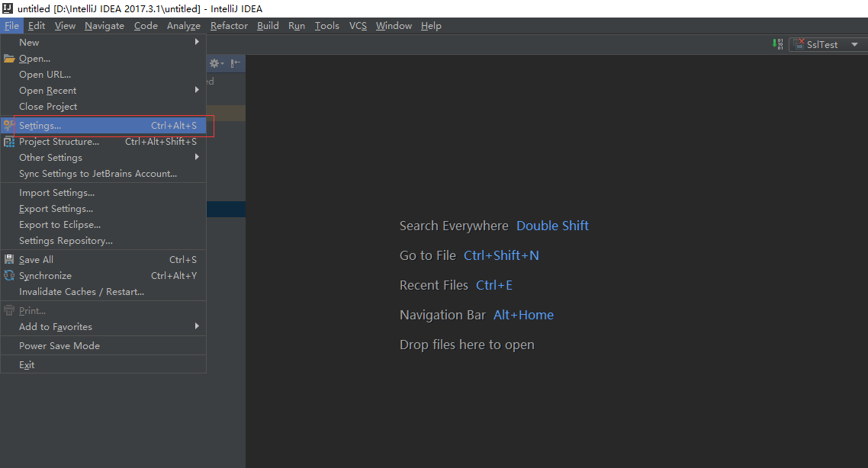Expand Add to Favorites submenu
The height and width of the screenshot is (468, 868).
[104, 327]
